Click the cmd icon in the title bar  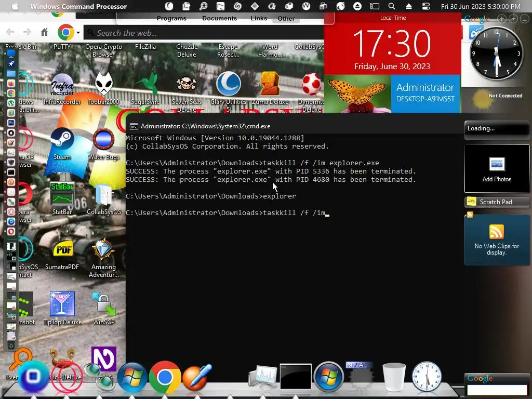coord(134,127)
